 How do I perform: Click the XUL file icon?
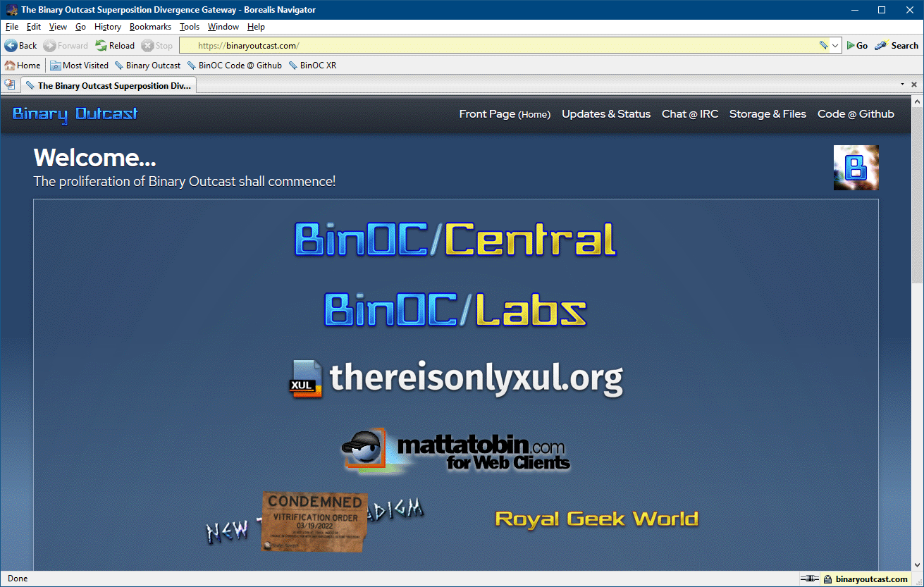tap(306, 379)
